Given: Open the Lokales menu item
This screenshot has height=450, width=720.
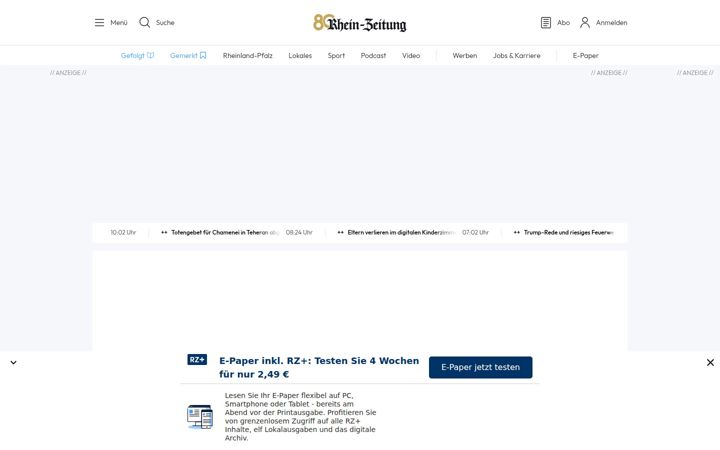Looking at the screenshot, I should coord(300,56).
